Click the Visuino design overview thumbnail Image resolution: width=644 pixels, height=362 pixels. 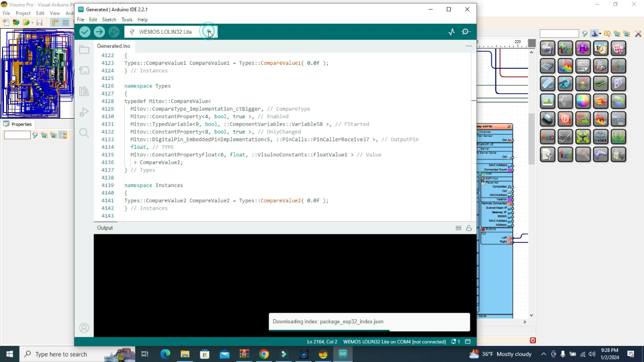click(37, 74)
